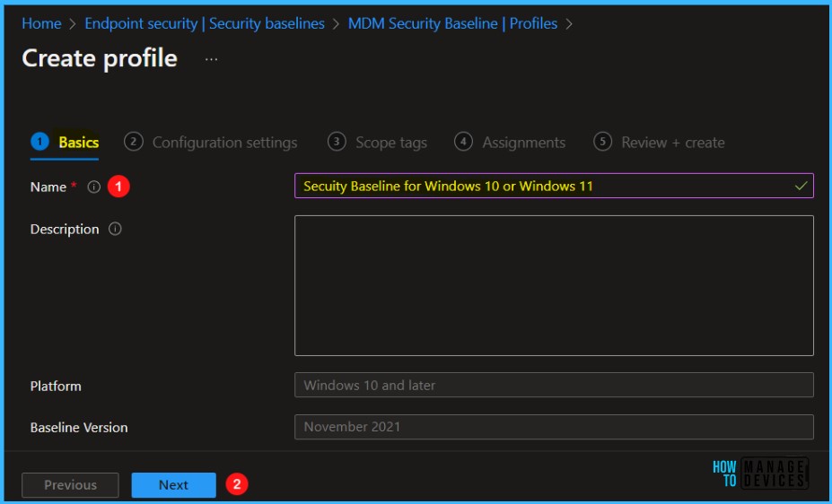Open Endpoint security | Security baselines breadcrumb
Screen dimensions: 832x504
tap(205, 23)
